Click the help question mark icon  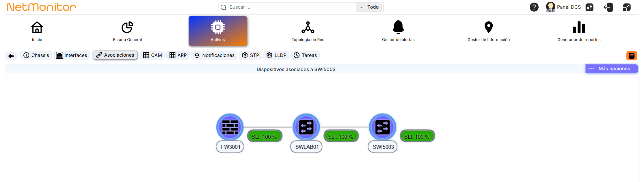click(534, 7)
